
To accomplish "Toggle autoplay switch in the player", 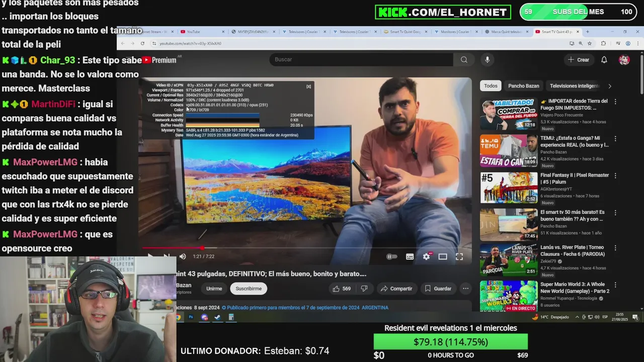I will click(391, 256).
